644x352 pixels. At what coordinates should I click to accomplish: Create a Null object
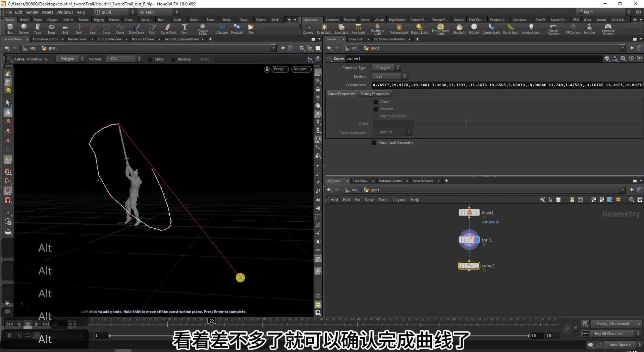[79, 29]
